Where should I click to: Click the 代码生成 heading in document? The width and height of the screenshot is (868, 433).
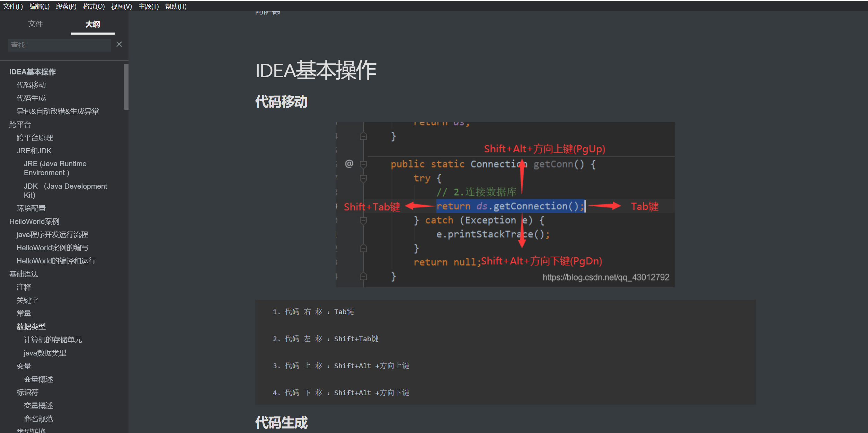281,423
